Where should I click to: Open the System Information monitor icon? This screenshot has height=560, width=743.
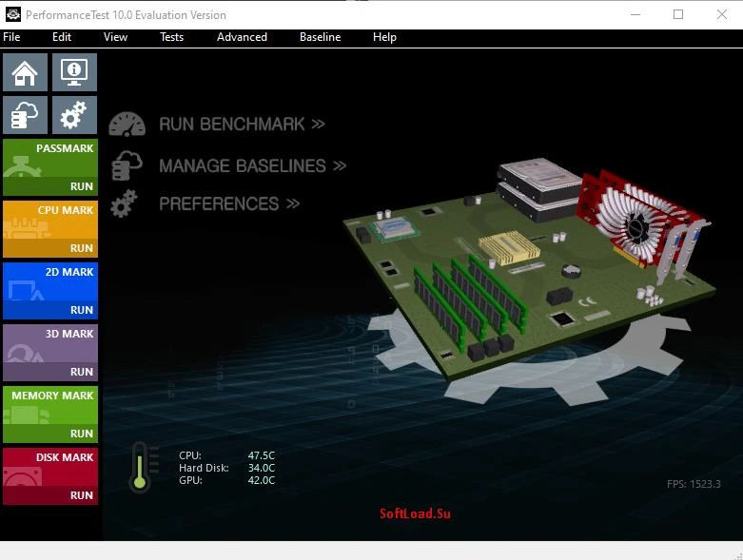(74, 72)
